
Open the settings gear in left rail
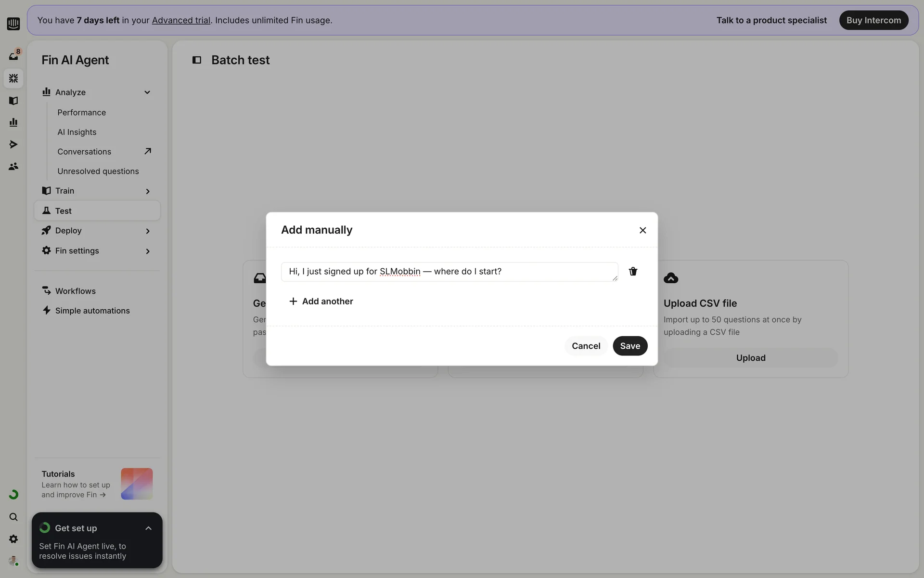pyautogui.click(x=13, y=539)
